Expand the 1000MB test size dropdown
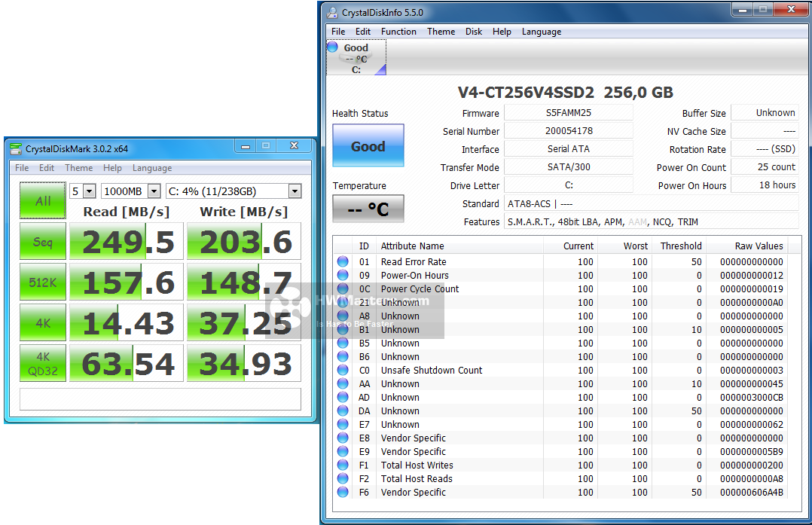Image resolution: width=812 pixels, height=525 pixels. tap(154, 191)
